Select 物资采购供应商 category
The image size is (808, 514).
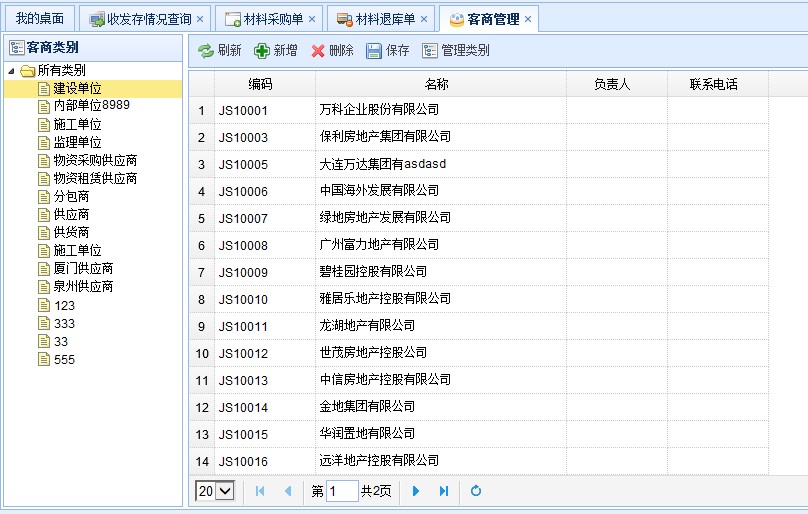point(95,160)
